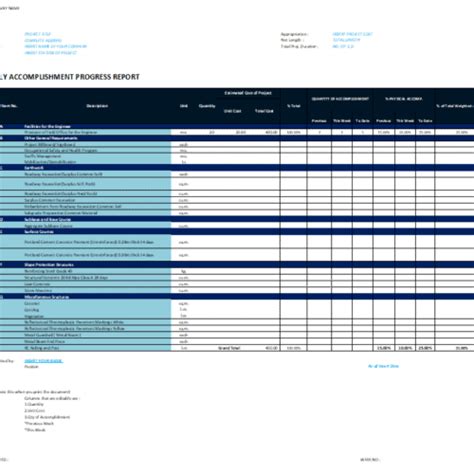
Task: Select the INSERT PROJECT COST placeholder
Action: [353, 34]
